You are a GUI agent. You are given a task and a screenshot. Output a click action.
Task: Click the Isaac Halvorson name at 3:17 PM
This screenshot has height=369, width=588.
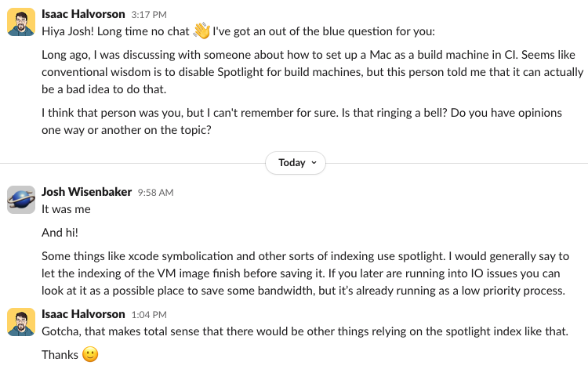(x=83, y=14)
